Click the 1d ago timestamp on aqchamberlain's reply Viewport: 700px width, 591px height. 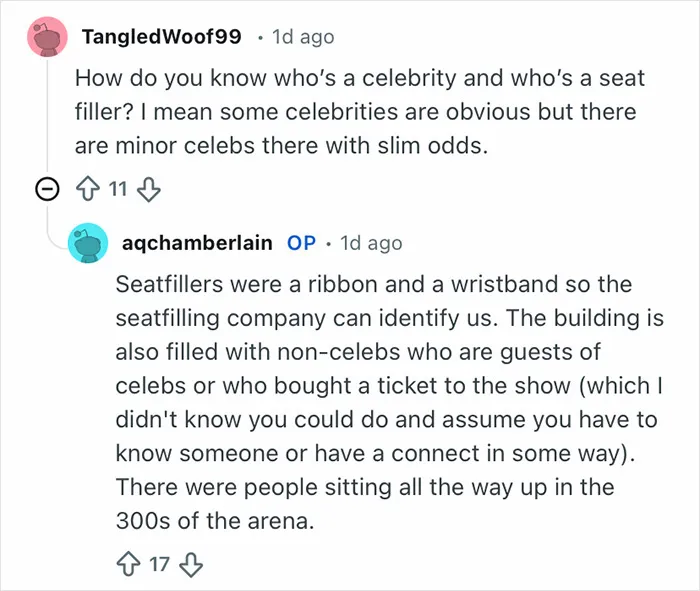[x=371, y=243]
